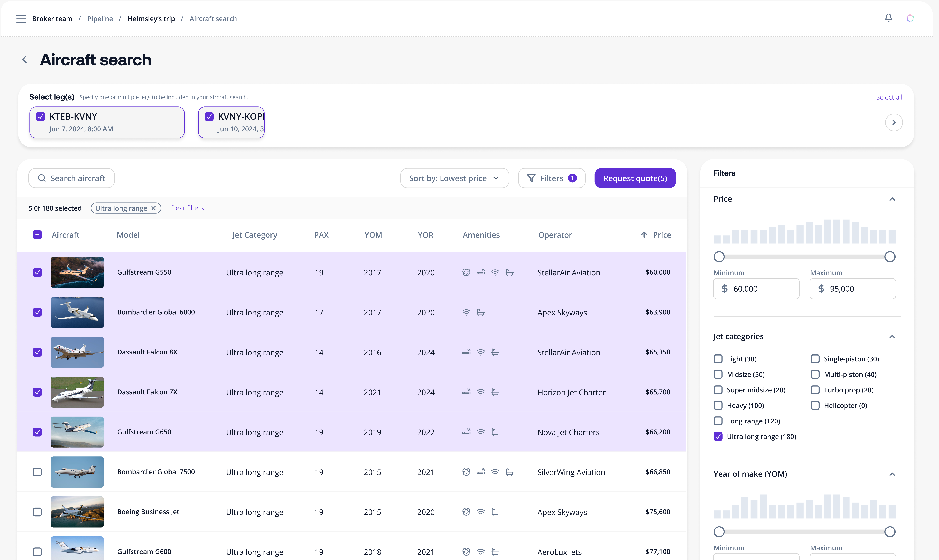
Task: Uncheck the KTEB-KVNY leg checkbox
Action: (x=40, y=117)
